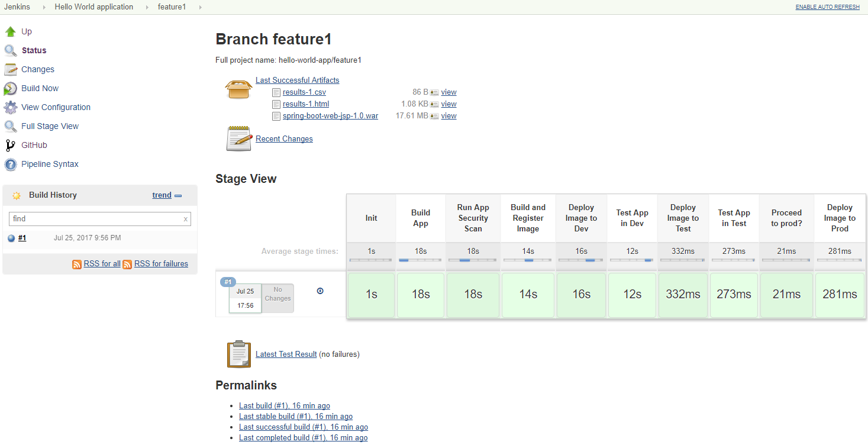Image resolution: width=868 pixels, height=448 pixels.
Task: Open Last stable build permalink
Action: coord(296,416)
